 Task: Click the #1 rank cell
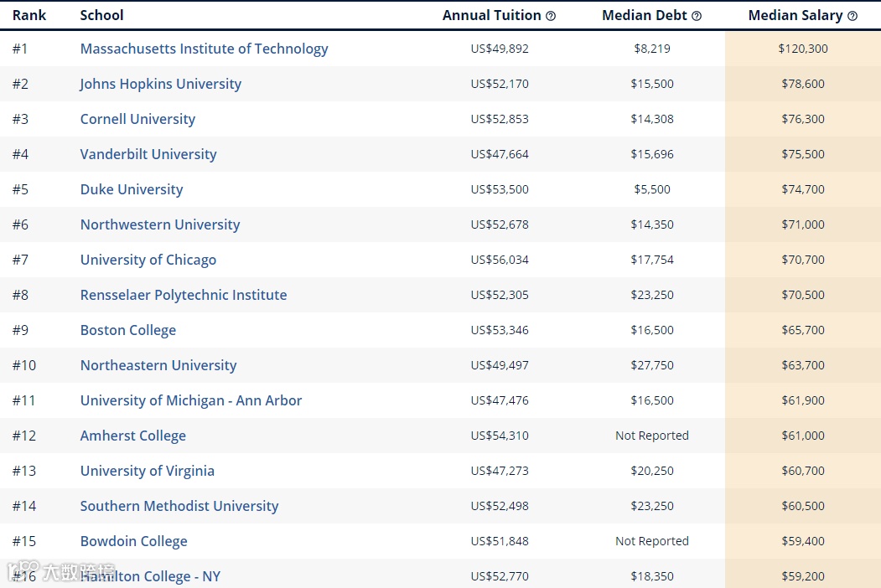20,49
